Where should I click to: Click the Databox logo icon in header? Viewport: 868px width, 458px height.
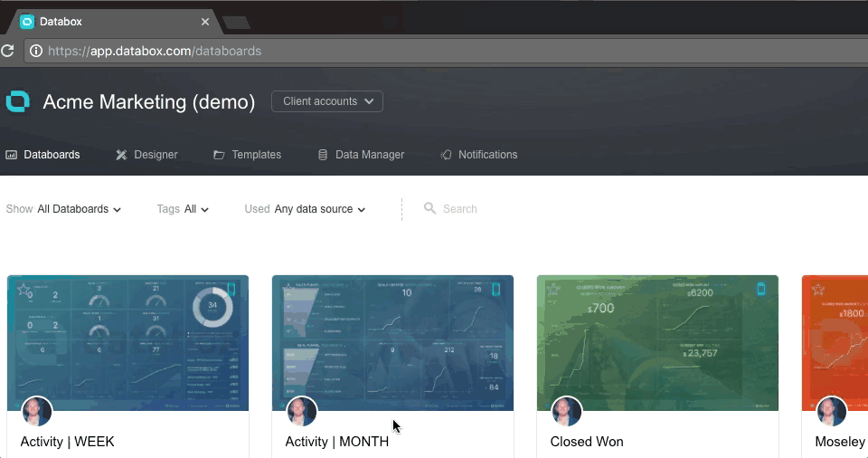click(18, 101)
